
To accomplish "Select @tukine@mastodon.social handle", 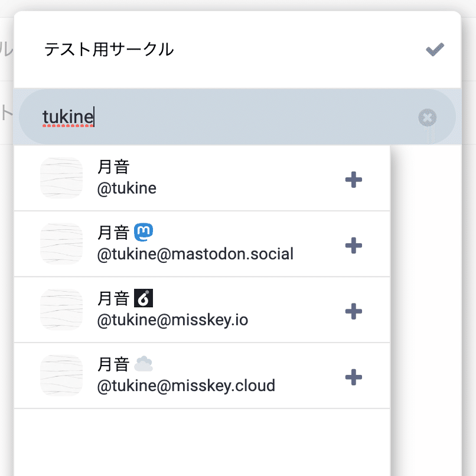I will [x=195, y=255].
